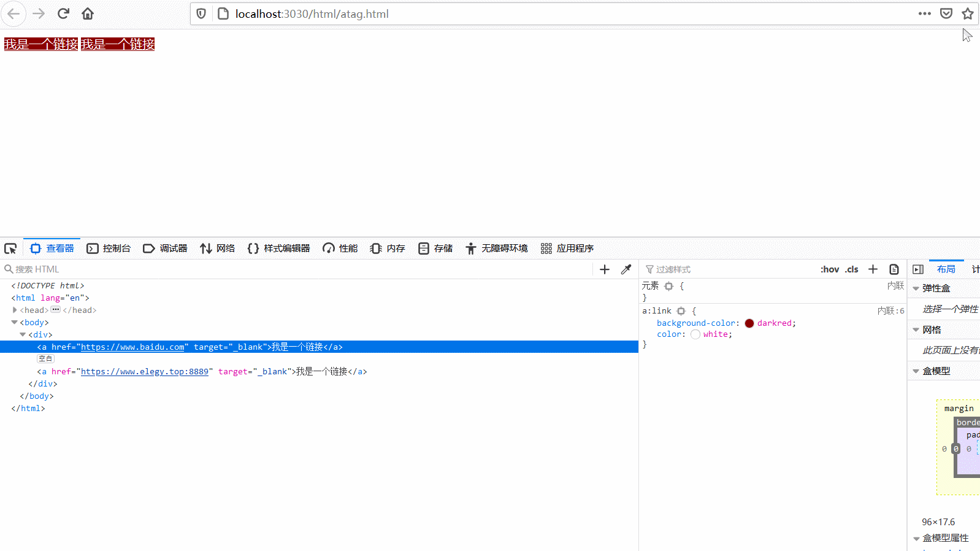This screenshot has height=551, width=980.
Task: Toggle the sidebar pane collapse icon
Action: point(918,269)
